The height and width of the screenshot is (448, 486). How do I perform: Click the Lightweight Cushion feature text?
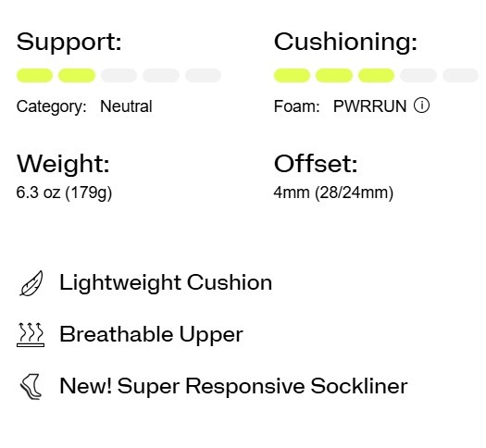[x=166, y=282]
